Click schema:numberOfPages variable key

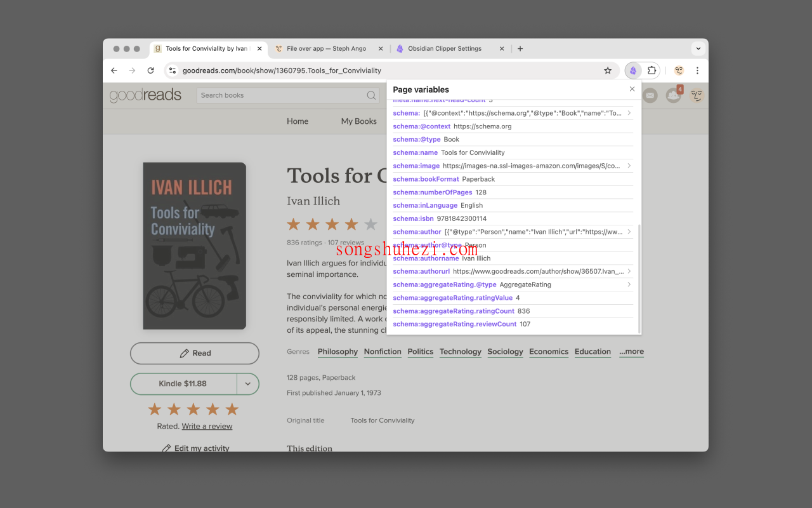(x=433, y=192)
